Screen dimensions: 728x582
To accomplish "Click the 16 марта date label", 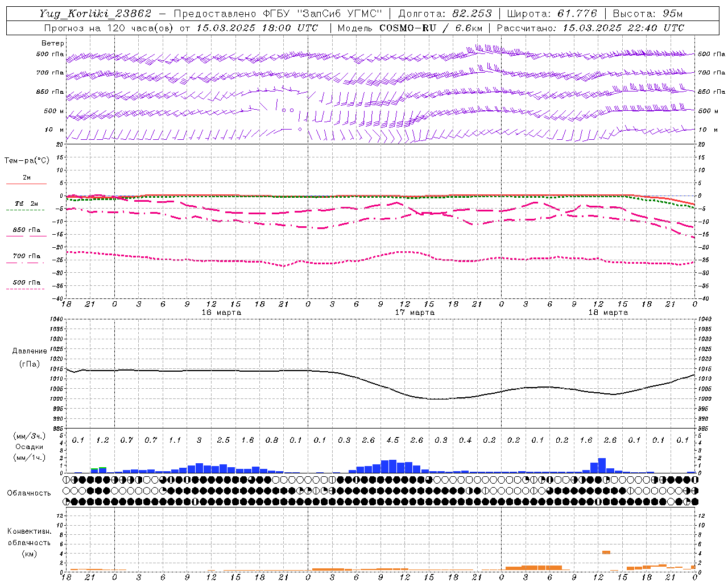I will [x=222, y=313].
